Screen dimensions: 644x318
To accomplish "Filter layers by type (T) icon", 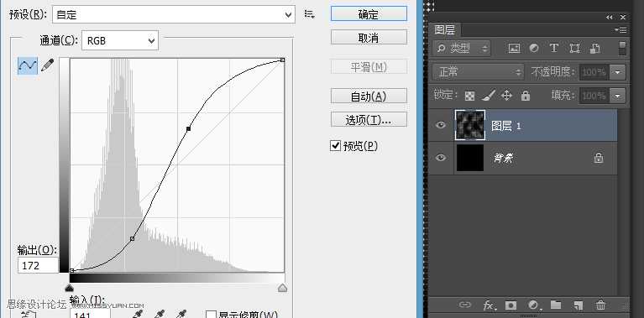I will click(553, 48).
